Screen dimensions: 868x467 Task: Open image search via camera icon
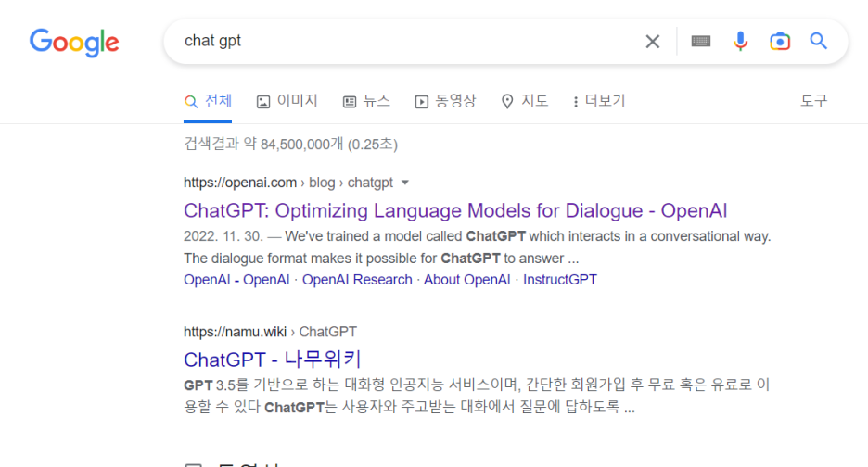click(x=780, y=41)
